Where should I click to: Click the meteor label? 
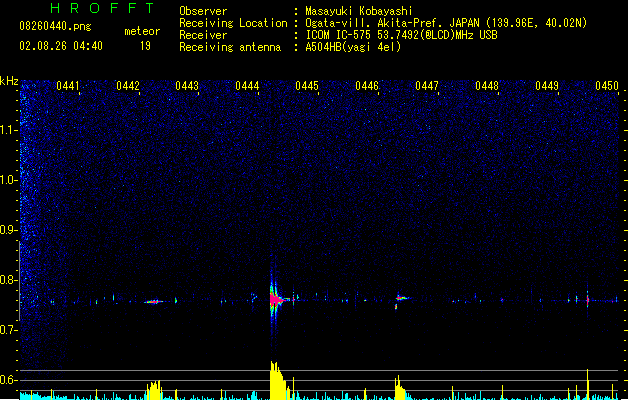(142, 31)
